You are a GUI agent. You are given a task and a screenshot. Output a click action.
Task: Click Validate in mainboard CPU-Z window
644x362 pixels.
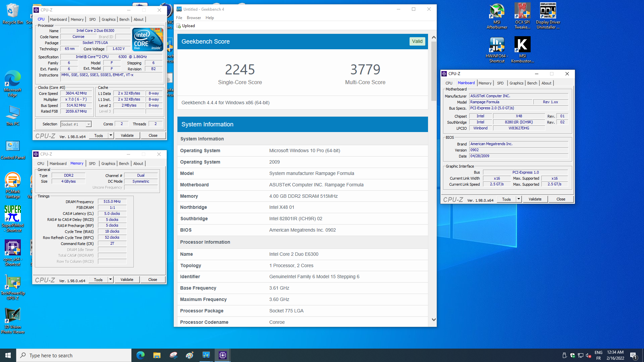click(535, 199)
